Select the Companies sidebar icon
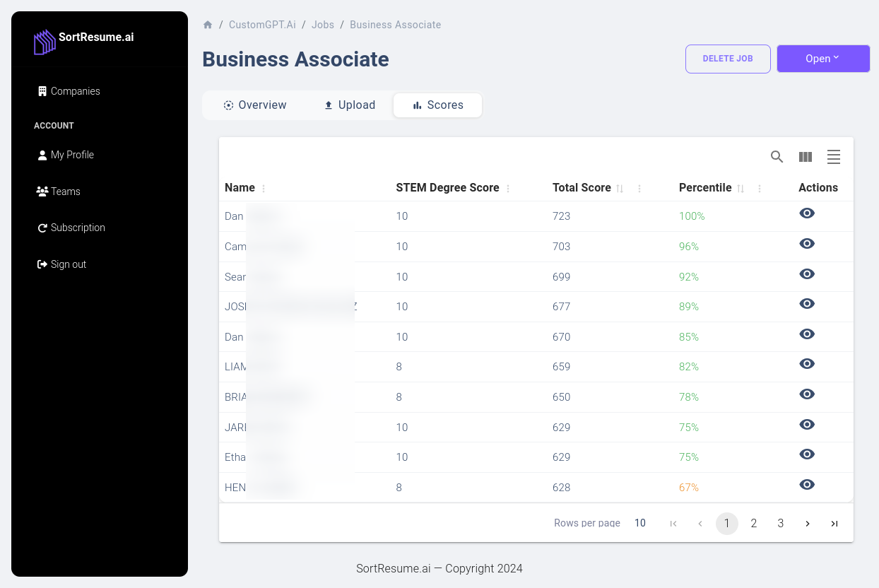 pyautogui.click(x=42, y=91)
